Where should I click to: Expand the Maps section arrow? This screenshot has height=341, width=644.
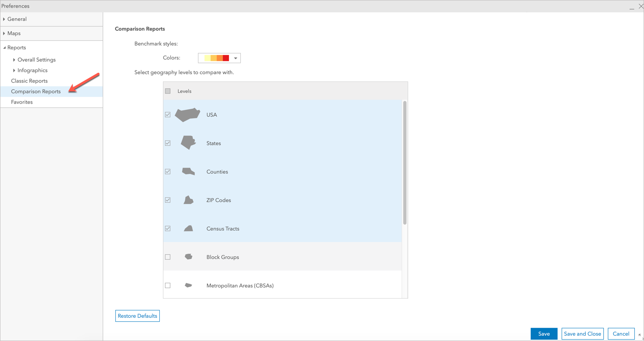[4, 33]
